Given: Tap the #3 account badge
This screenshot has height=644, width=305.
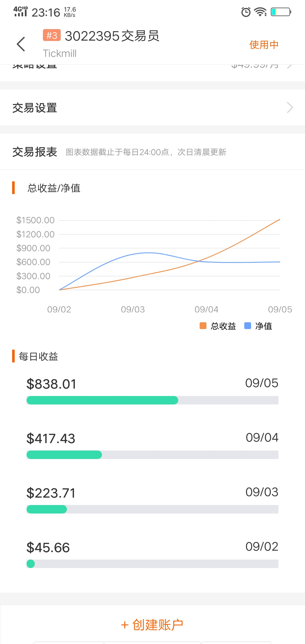Looking at the screenshot, I should coord(52,35).
